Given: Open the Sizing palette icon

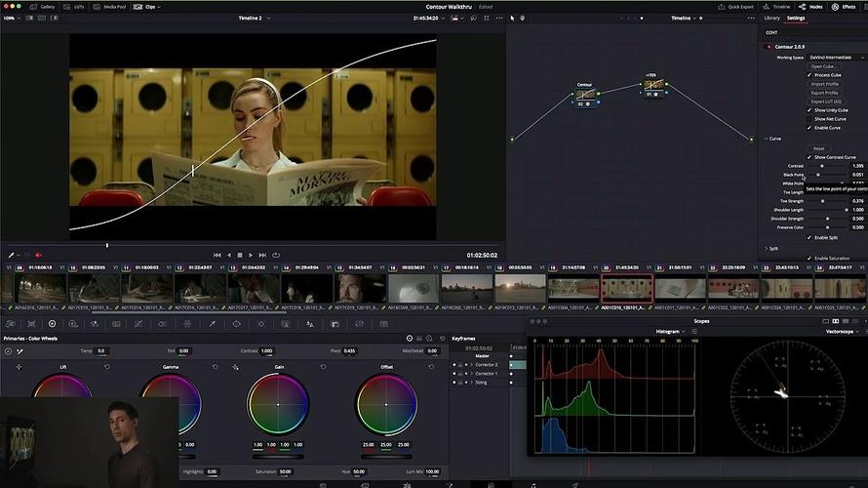Looking at the screenshot, I should pyautogui.click(x=359, y=324).
